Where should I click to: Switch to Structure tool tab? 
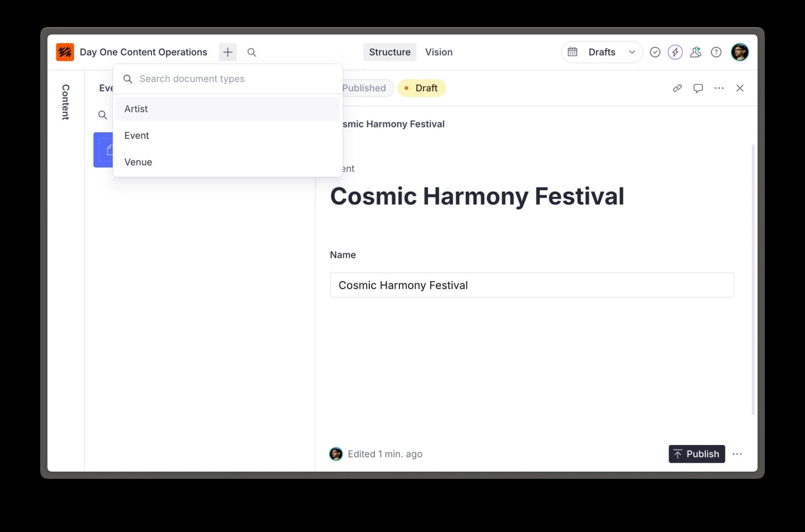(x=389, y=52)
